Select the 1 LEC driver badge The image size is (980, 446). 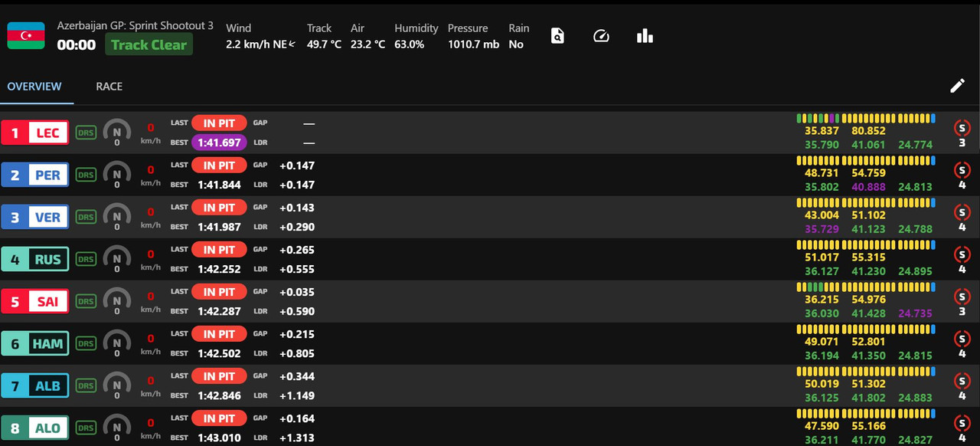pos(35,133)
